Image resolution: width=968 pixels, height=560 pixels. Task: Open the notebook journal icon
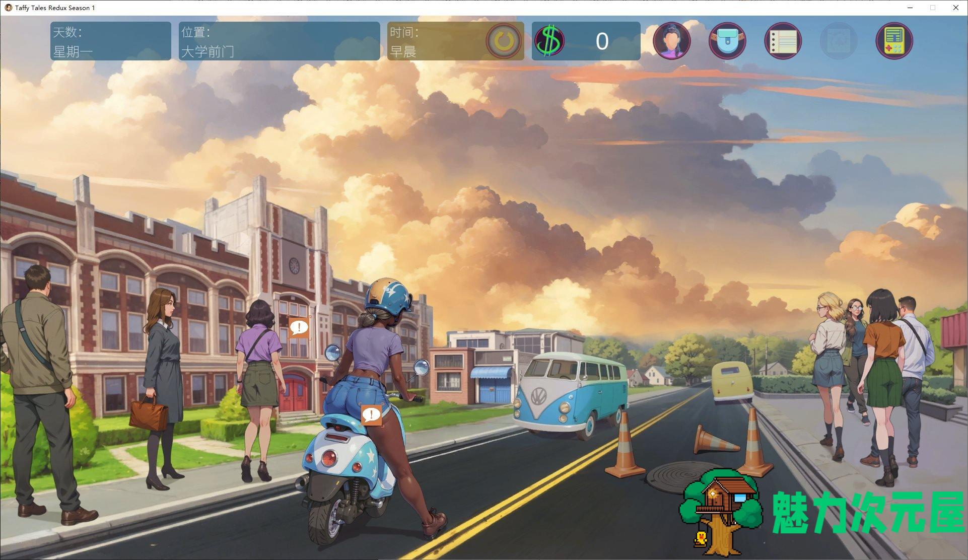(x=783, y=41)
